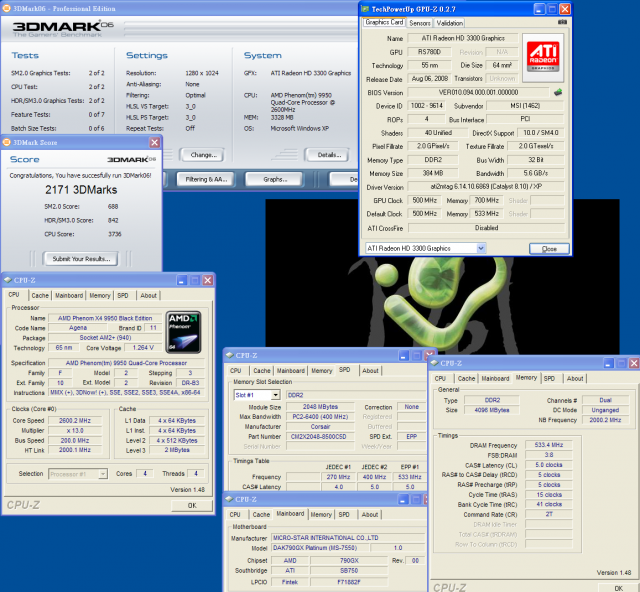Click the Core Speed 2600.2 MHz value
The height and width of the screenshot is (592, 640).
[x=75, y=421]
